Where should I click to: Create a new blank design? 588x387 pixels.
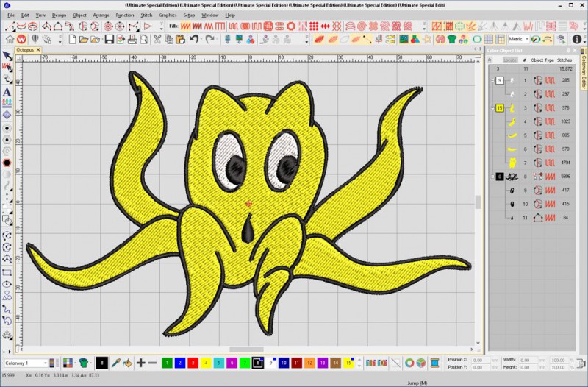72,39
